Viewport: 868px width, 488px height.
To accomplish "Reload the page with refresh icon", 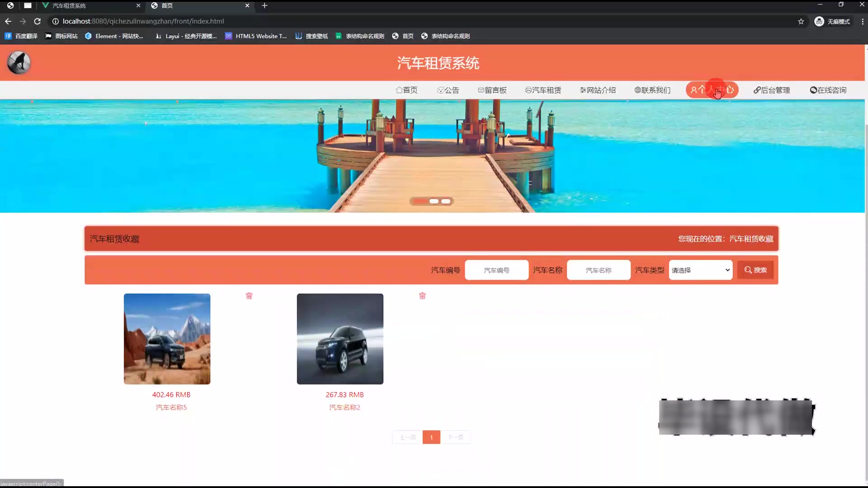I will [38, 21].
